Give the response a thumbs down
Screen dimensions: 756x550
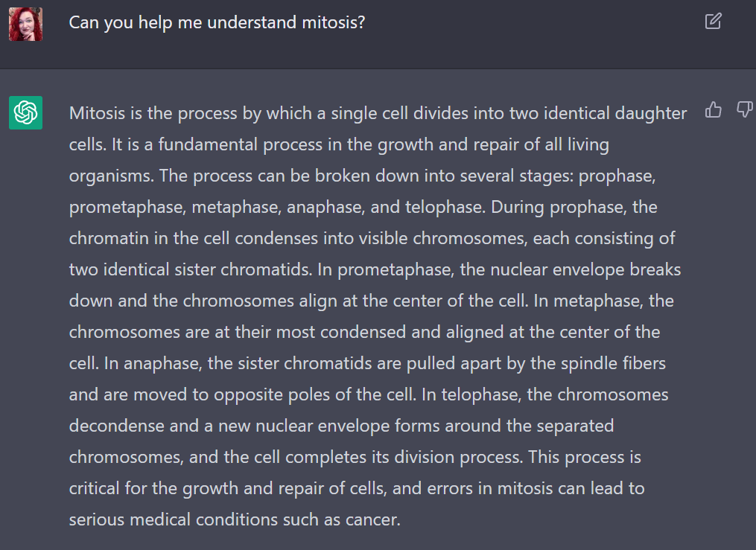[x=744, y=110]
